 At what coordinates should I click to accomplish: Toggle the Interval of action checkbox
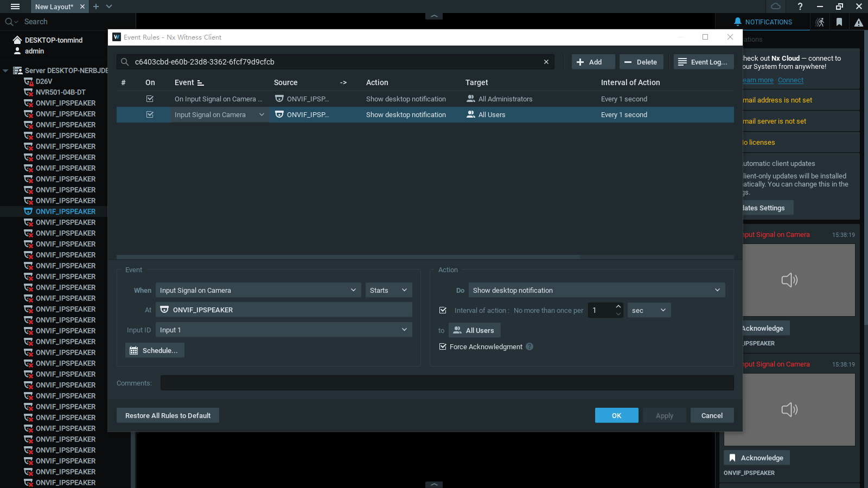pos(443,310)
